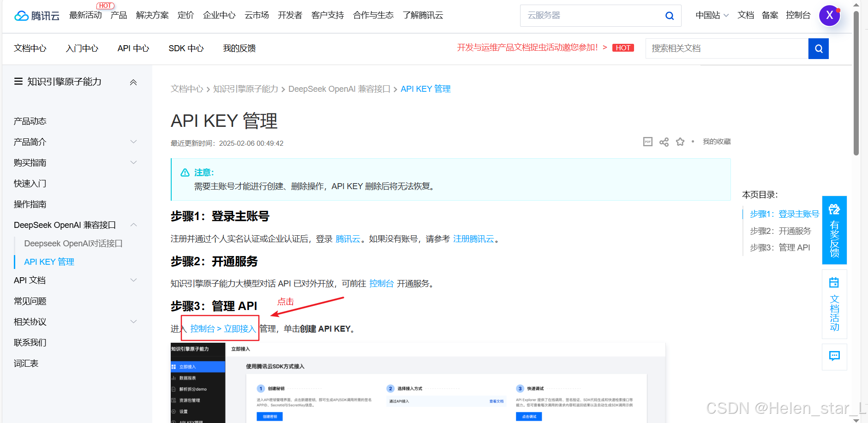Click the chat message icon on right
Image resolution: width=868 pixels, height=423 pixels.
pyautogui.click(x=834, y=356)
